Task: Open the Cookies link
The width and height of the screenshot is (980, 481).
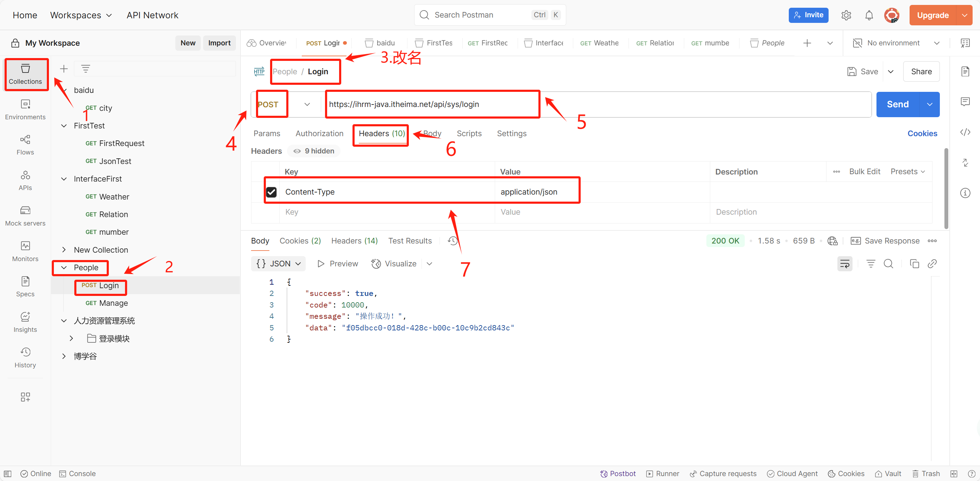Action: (922, 133)
